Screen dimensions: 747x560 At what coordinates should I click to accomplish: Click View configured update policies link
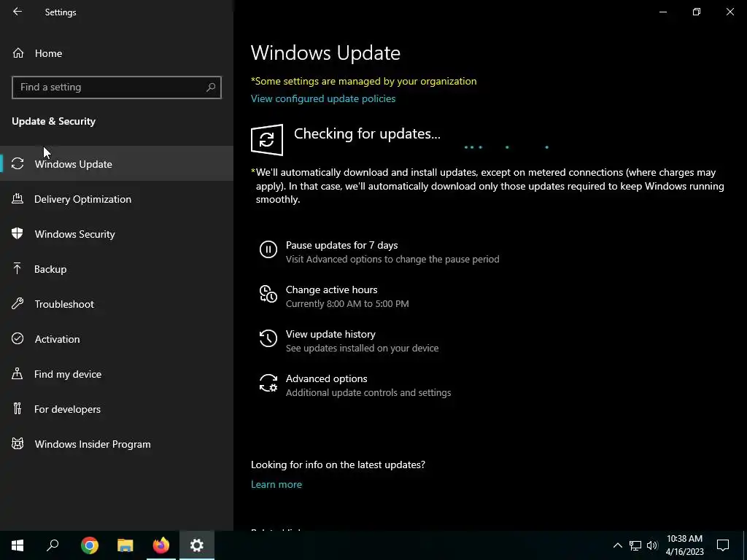tap(323, 98)
